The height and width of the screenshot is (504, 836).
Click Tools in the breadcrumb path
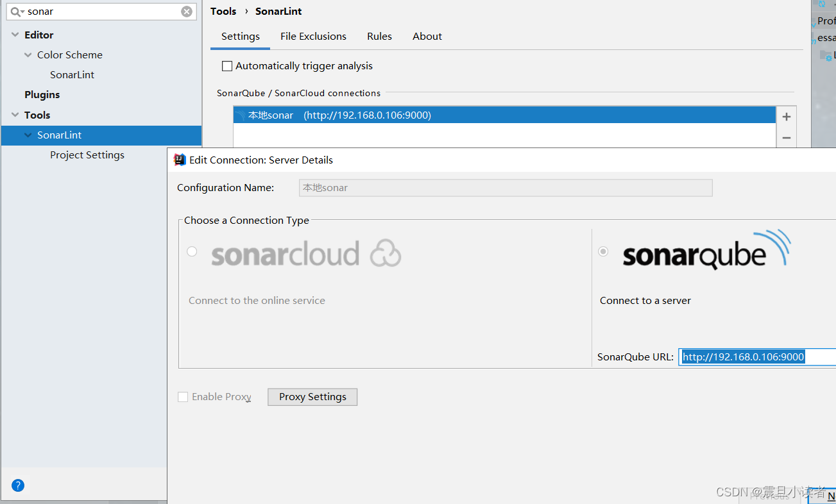coord(223,11)
